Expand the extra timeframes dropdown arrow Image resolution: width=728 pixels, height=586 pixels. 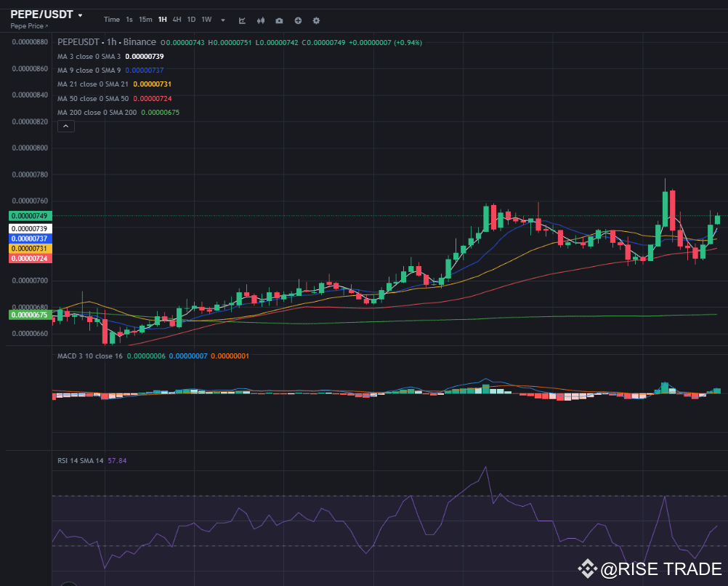[222, 20]
